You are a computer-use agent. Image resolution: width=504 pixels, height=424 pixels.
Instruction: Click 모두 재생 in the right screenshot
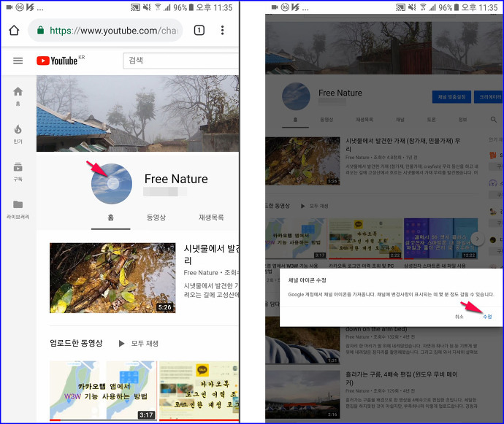[314, 206]
